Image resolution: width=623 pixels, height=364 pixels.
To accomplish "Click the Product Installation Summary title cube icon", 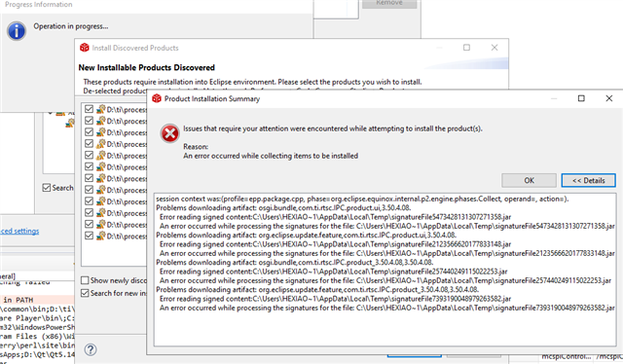I will click(157, 98).
